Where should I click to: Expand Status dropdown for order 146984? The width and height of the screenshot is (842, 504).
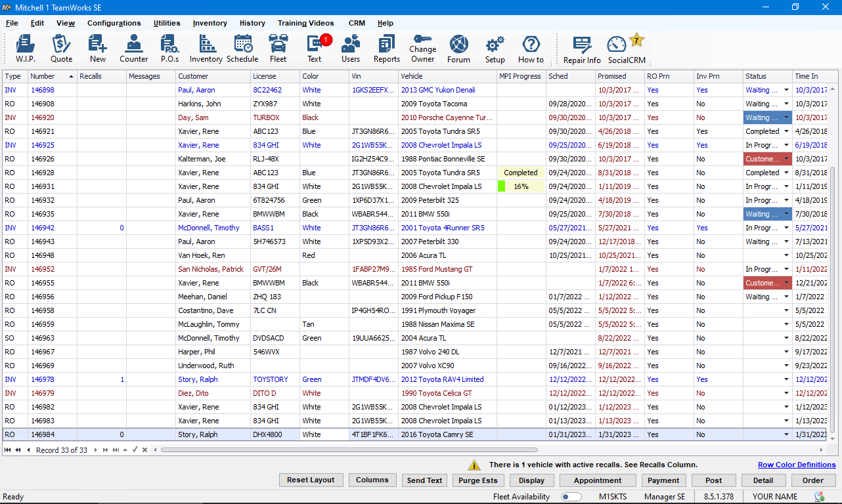point(787,434)
